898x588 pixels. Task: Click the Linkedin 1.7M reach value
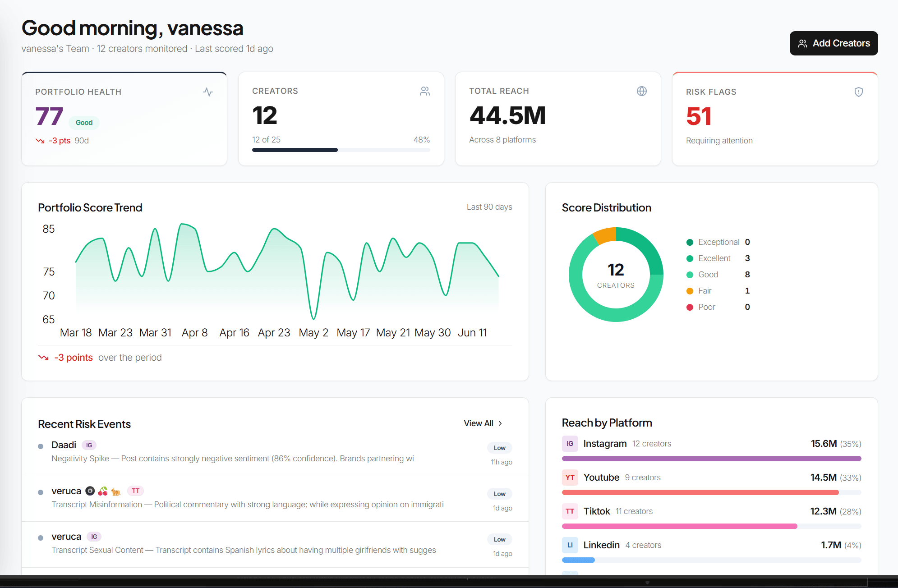point(831,545)
